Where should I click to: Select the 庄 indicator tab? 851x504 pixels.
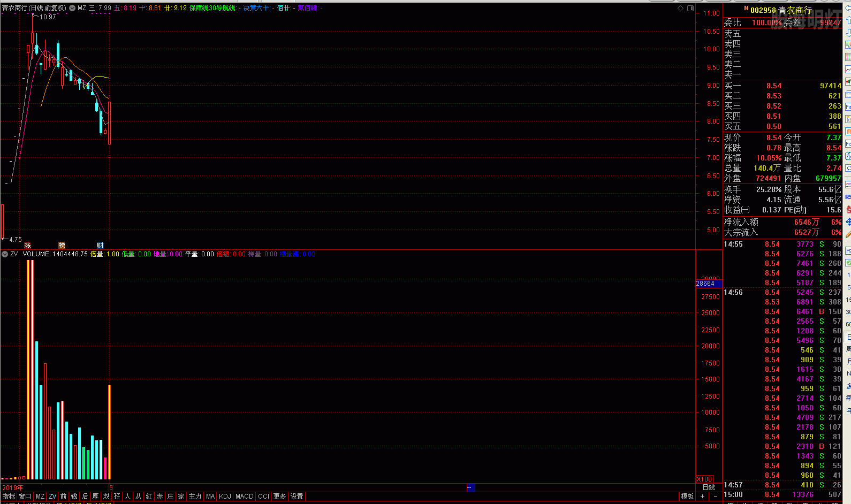pos(170,497)
